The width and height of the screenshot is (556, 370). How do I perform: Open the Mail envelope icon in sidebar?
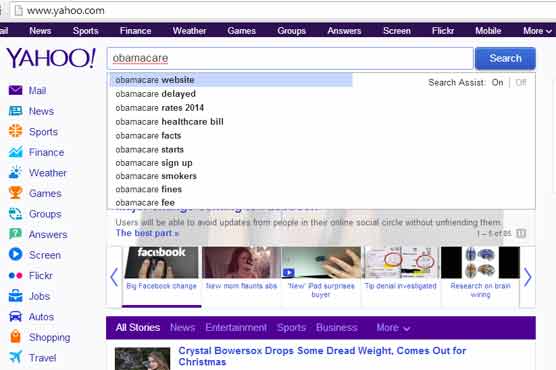tap(15, 90)
